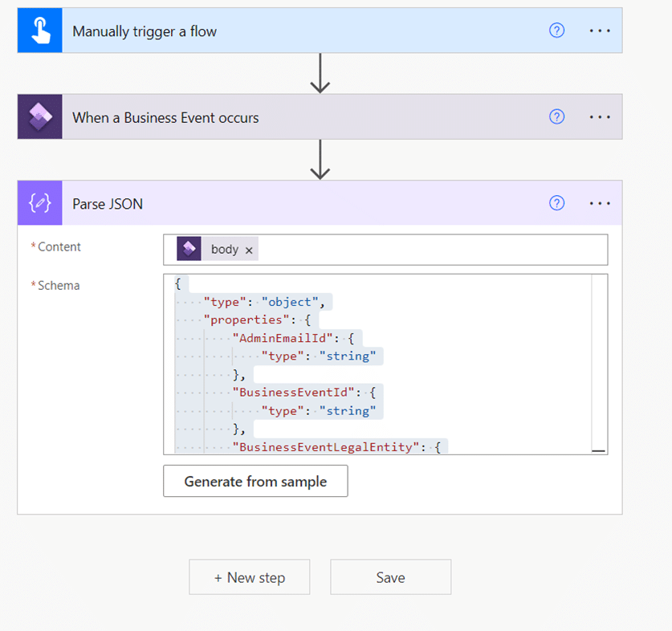Click the "AdminEmailId" schema line
The image size is (672, 631).
(293, 338)
